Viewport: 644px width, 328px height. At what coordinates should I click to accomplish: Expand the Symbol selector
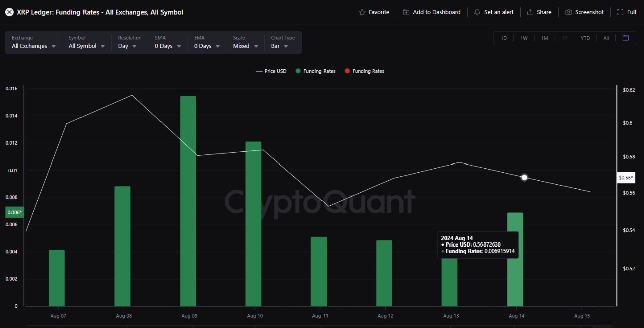[x=86, y=46]
